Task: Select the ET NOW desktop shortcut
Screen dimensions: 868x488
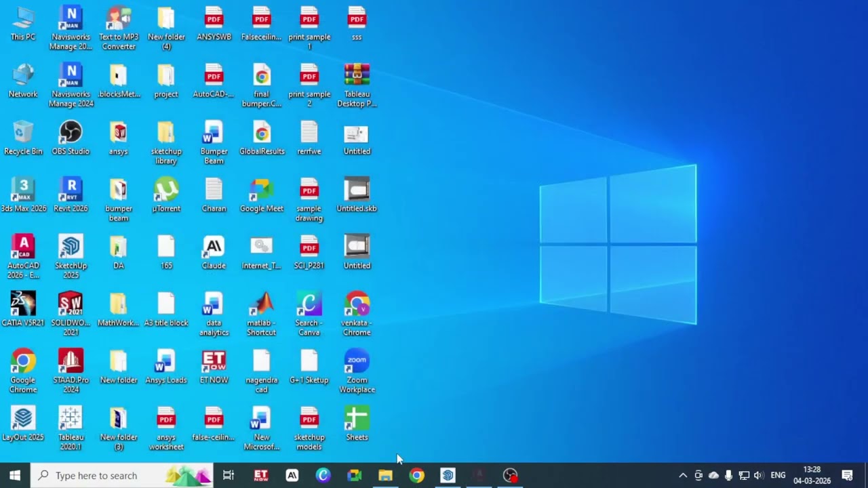Action: 214,367
